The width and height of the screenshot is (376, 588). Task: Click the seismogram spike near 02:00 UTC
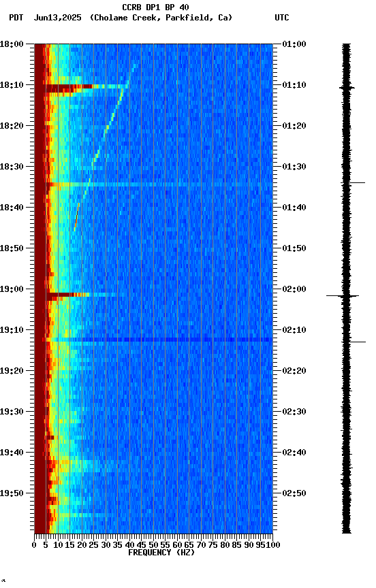(343, 296)
